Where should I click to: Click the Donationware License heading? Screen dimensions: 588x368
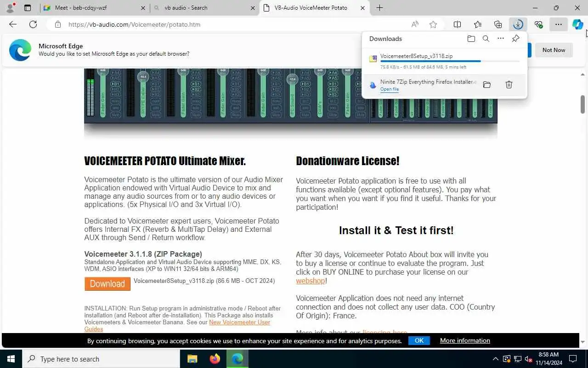point(348,161)
